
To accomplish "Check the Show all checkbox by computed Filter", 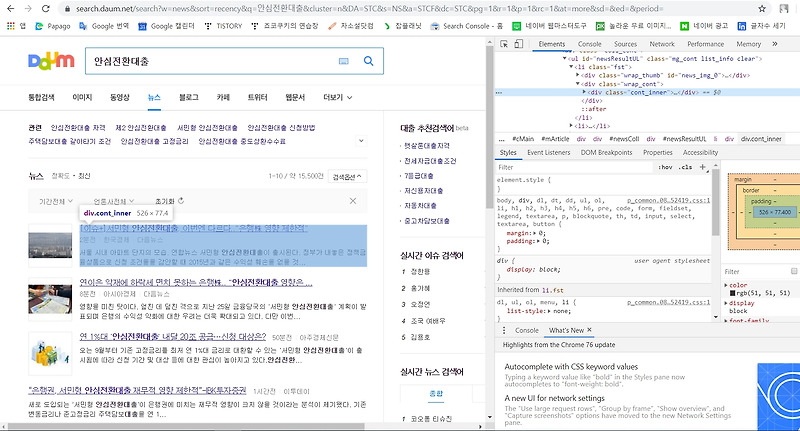I will pyautogui.click(x=794, y=271).
